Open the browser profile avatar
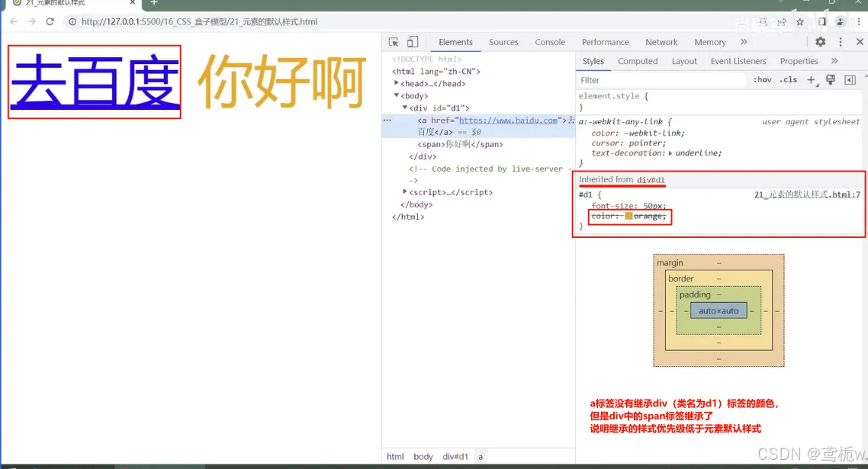This screenshot has width=868, height=469. [x=841, y=21]
